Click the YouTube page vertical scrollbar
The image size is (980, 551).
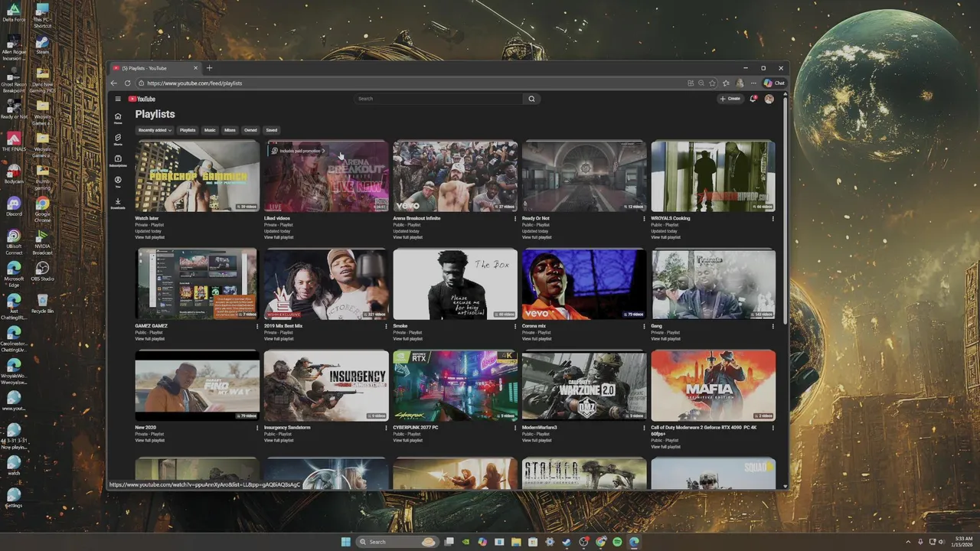tap(785, 210)
